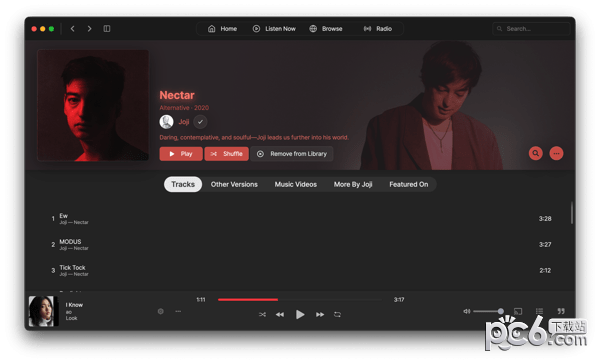
Task: Skip to next track
Action: 320,314
